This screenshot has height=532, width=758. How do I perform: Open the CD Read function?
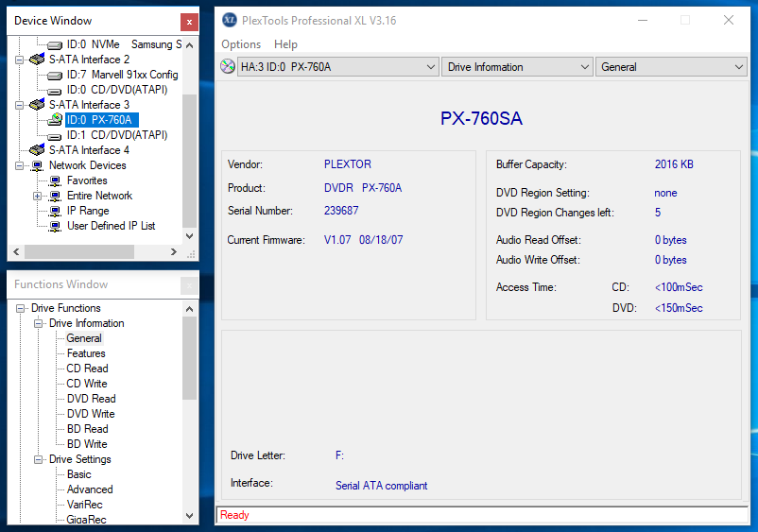coord(87,369)
